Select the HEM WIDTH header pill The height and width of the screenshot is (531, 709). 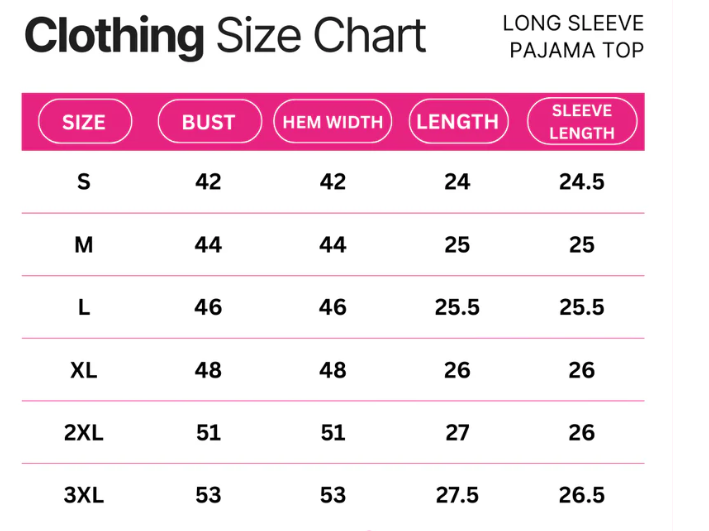click(x=332, y=122)
